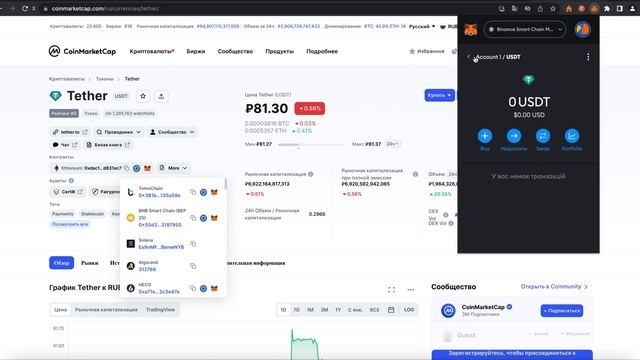The width and height of the screenshot is (640, 360).
Task: Toggle LOG scale on the chart
Action: [x=409, y=310]
